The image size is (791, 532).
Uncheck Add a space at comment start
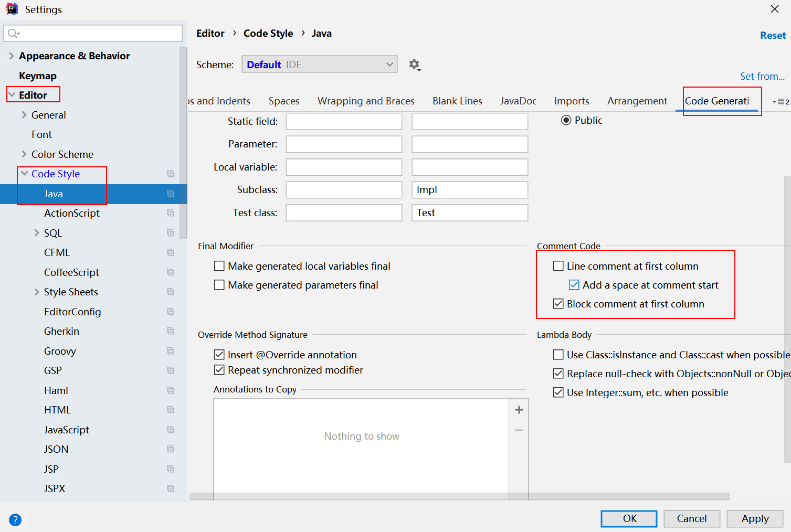point(574,285)
